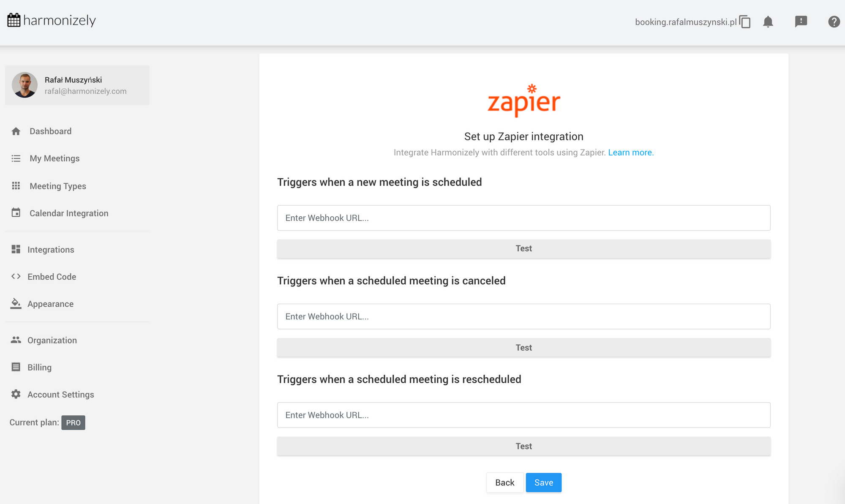The width and height of the screenshot is (845, 504).
Task: Click the harmonizely calendar logo icon
Action: click(14, 20)
